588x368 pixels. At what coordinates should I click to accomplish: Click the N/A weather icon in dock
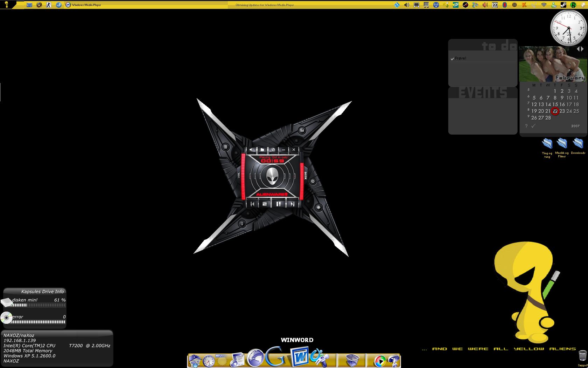222,360
